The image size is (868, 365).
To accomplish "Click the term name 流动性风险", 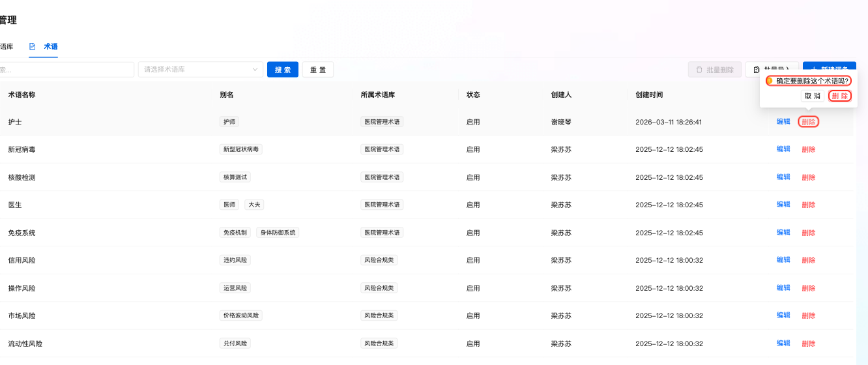I will (x=25, y=343).
